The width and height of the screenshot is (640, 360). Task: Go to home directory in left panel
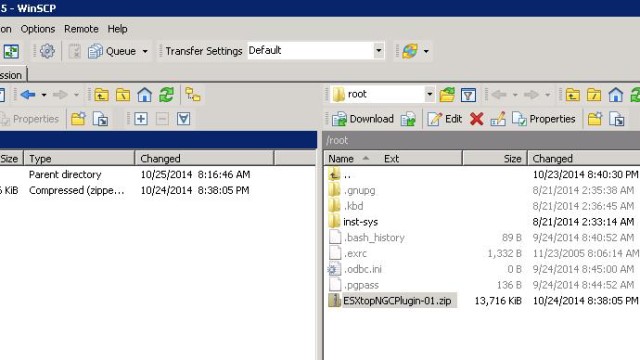(144, 95)
